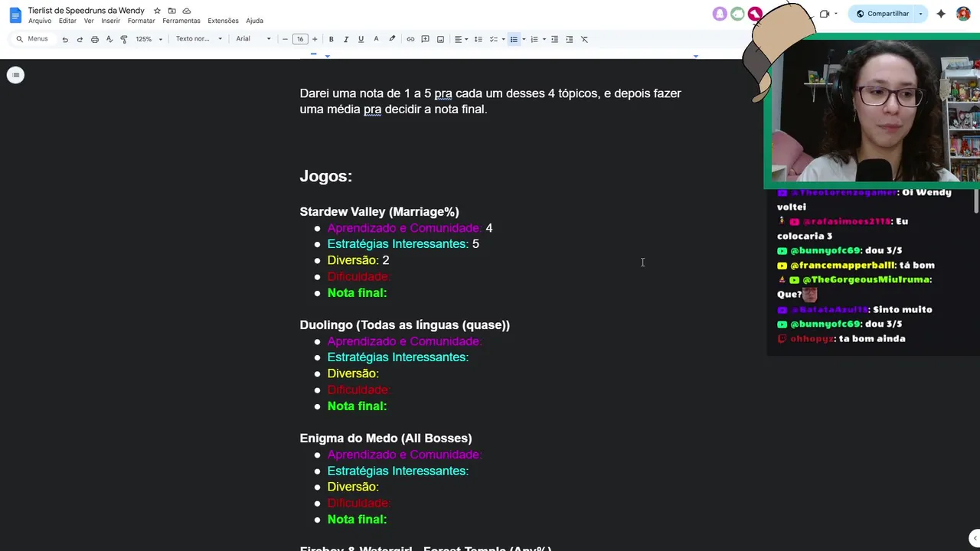Screen dimensions: 980x551
Task: Click the Redo arrow
Action: (80, 39)
